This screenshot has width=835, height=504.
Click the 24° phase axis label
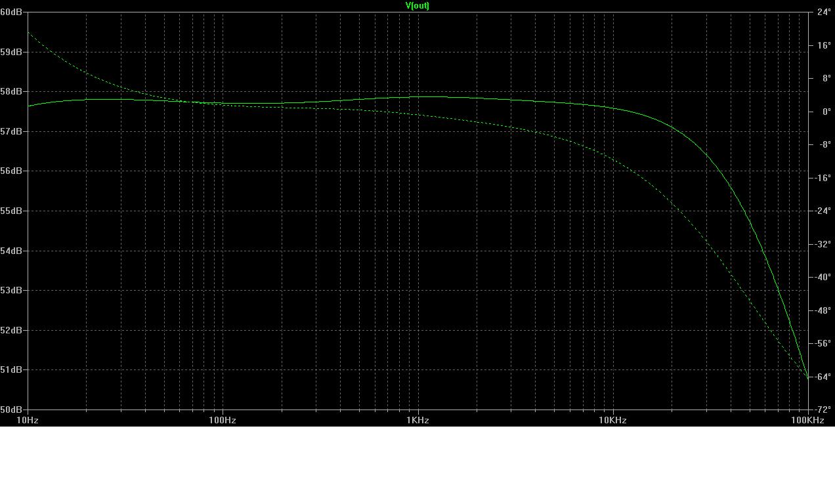(824, 12)
